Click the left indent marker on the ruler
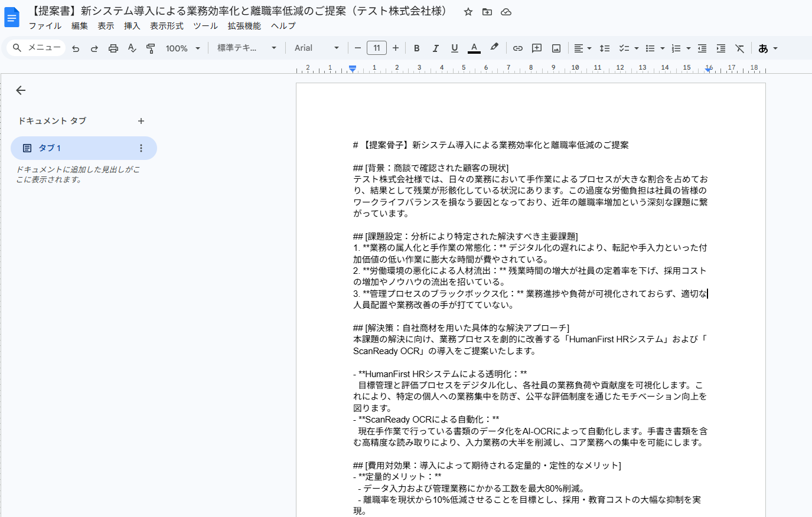This screenshot has height=517, width=812. click(353, 69)
